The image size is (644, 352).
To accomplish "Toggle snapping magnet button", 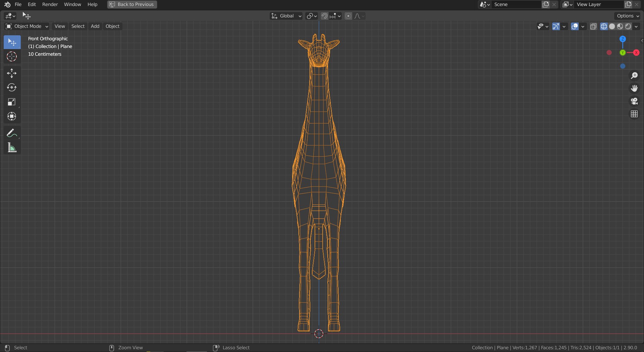I will coord(324,16).
